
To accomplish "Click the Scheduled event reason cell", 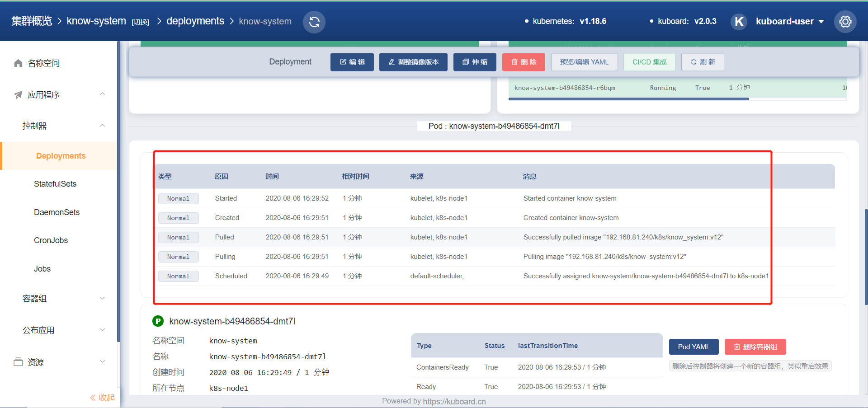I will click(231, 276).
